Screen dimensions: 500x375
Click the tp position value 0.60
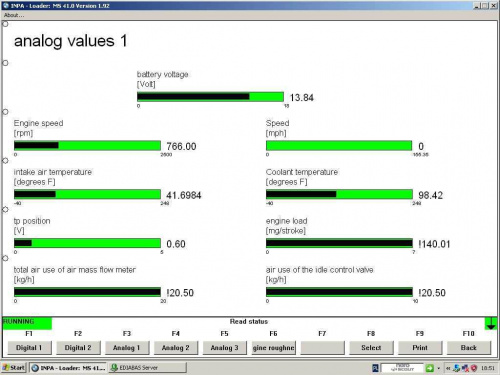pos(176,244)
